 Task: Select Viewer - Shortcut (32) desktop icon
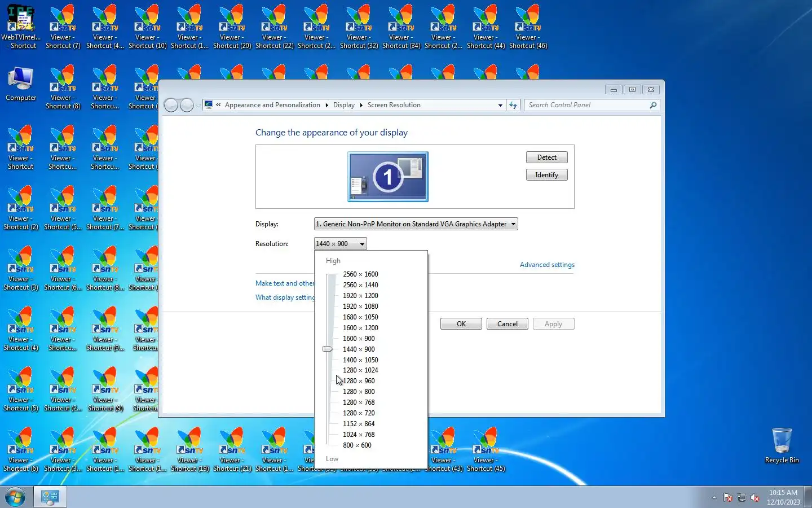(x=359, y=27)
